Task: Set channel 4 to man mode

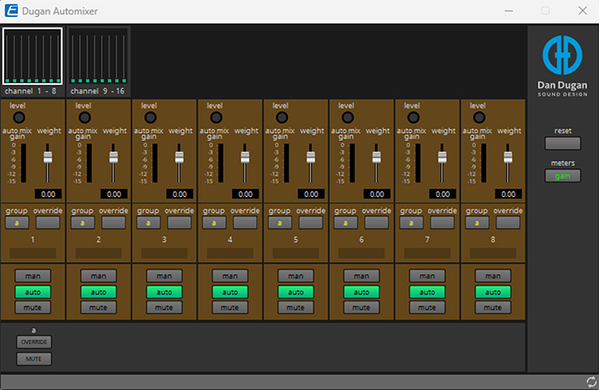Action: (x=230, y=276)
